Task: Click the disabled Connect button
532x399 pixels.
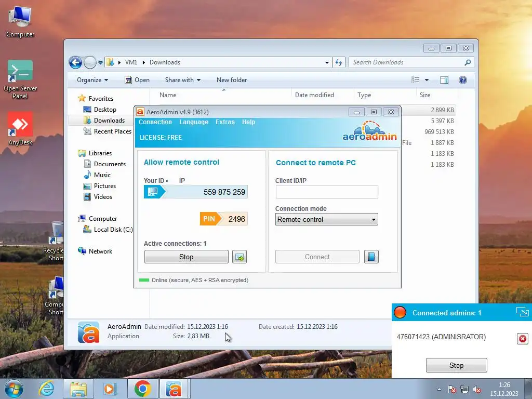Action: pyautogui.click(x=317, y=257)
